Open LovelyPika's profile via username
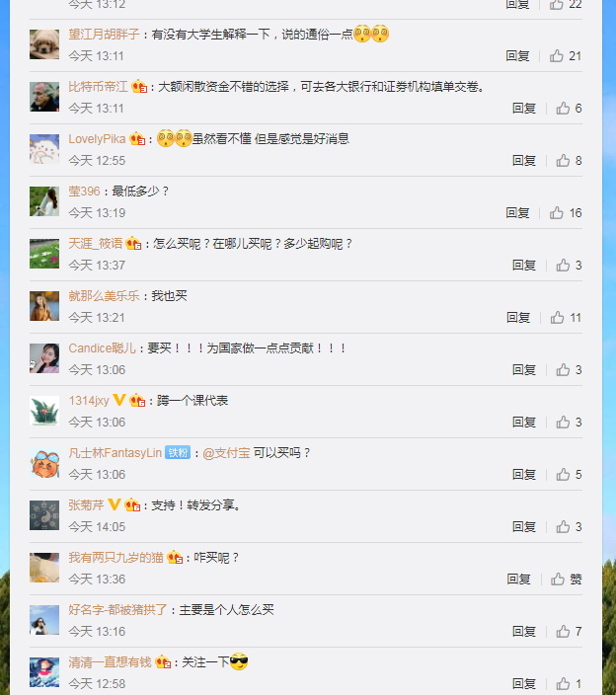616x695 pixels. coord(97,139)
